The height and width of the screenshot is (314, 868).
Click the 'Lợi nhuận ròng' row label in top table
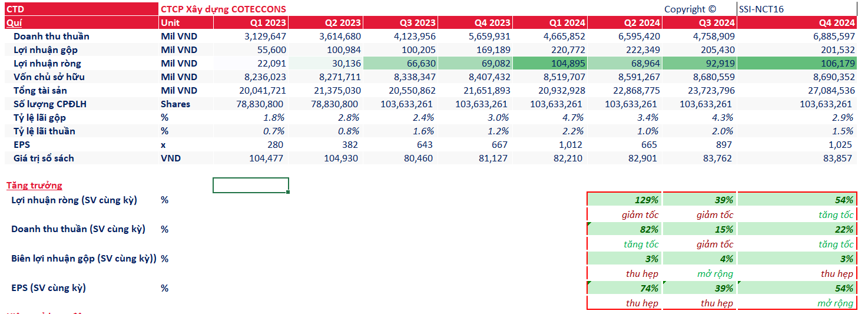click(47, 64)
